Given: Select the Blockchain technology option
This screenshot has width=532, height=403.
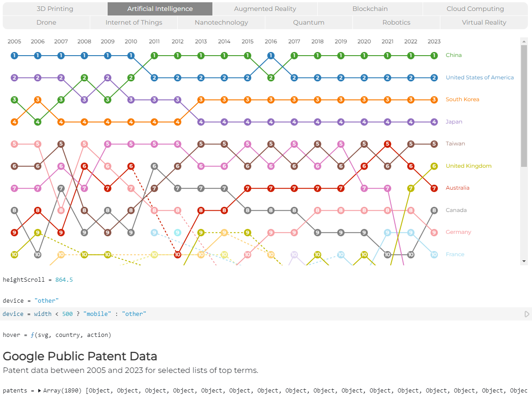Looking at the screenshot, I should (x=370, y=9).
